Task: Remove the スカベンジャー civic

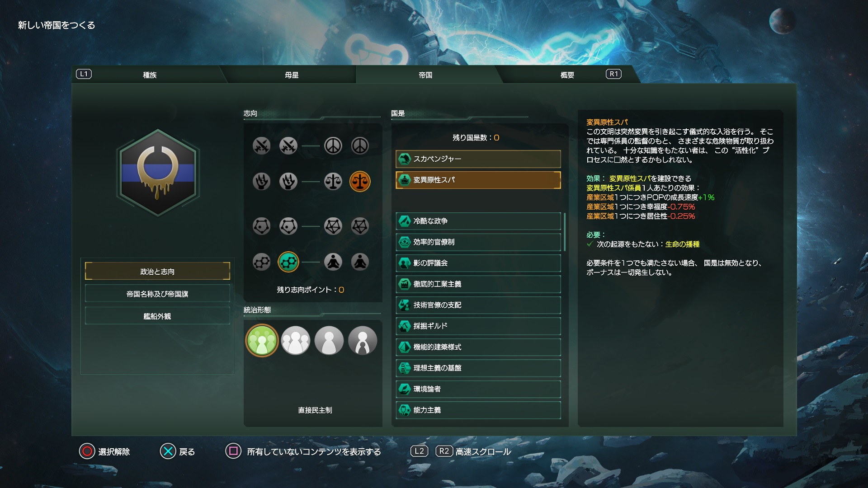Action: 478,159
